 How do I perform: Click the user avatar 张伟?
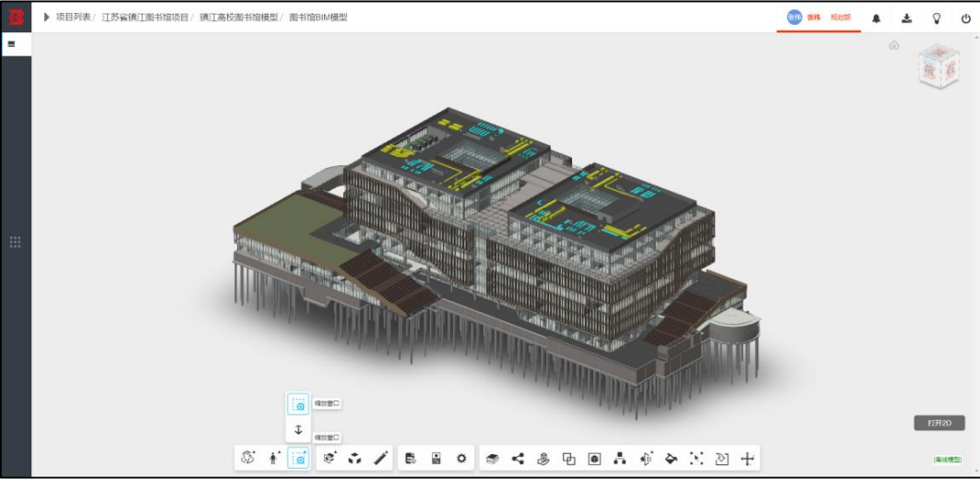[x=794, y=18]
